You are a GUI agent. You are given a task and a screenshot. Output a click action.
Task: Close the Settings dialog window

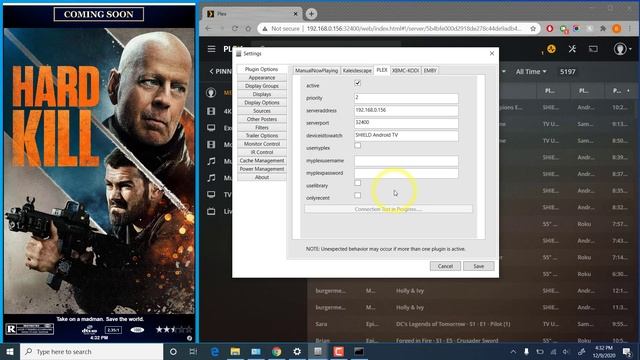pyautogui.click(x=491, y=53)
